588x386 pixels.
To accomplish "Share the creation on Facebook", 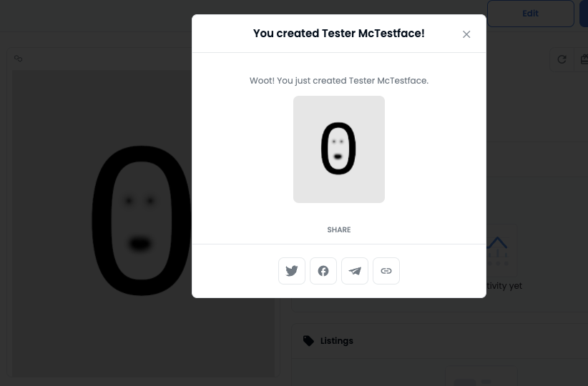I will coord(323,271).
